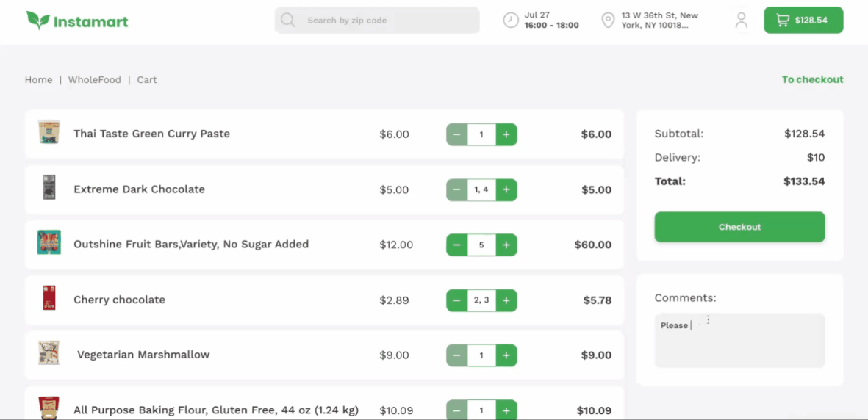Open the cart button showing $128.54
This screenshot has height=420, width=868.
coord(803,20)
